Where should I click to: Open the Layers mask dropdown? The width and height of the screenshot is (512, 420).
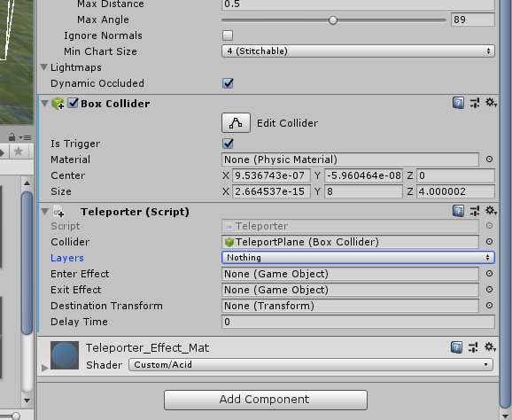tap(358, 258)
